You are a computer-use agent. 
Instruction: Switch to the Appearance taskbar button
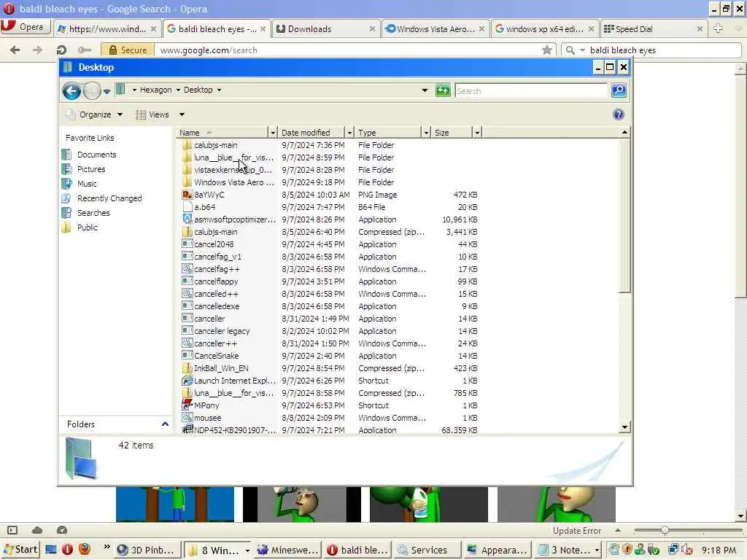498,550
